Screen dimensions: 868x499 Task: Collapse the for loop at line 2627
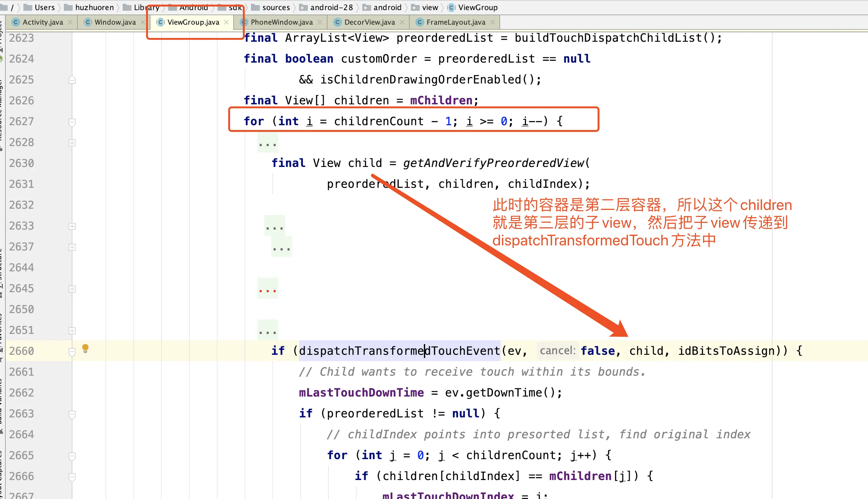click(72, 122)
